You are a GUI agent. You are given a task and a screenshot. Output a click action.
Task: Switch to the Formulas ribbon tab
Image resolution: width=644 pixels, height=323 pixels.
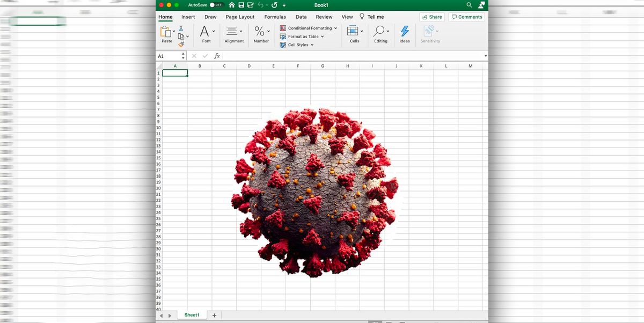[x=275, y=17]
